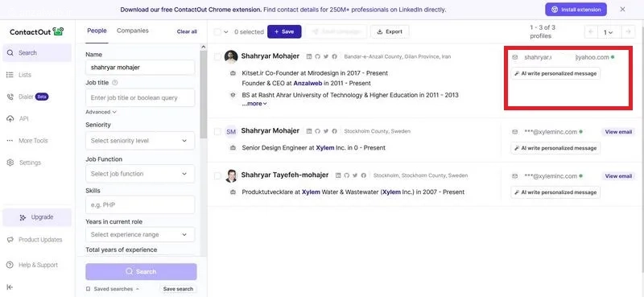Image resolution: width=644 pixels, height=297 pixels.
Task: Select checkbox for Shahryar Mohajer in Sweden
Action: pyautogui.click(x=217, y=131)
